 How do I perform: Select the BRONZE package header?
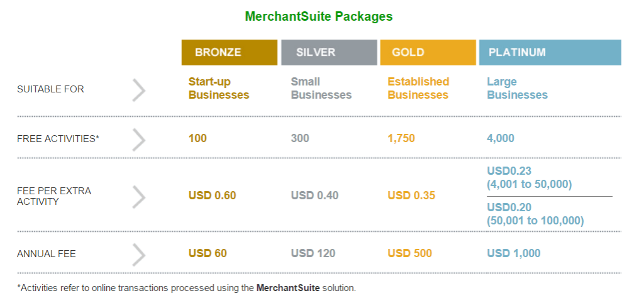(229, 53)
